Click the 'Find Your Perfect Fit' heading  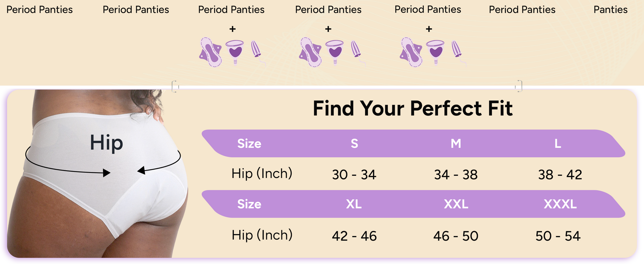412,108
